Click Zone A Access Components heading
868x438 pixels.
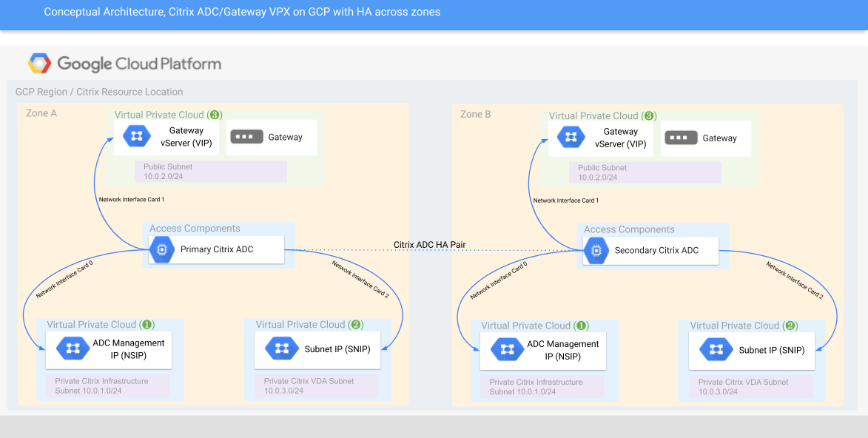(195, 229)
